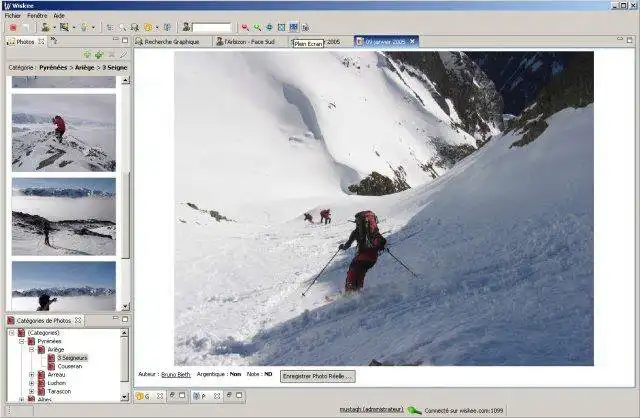Click the connection status icon in status bar

click(414, 410)
